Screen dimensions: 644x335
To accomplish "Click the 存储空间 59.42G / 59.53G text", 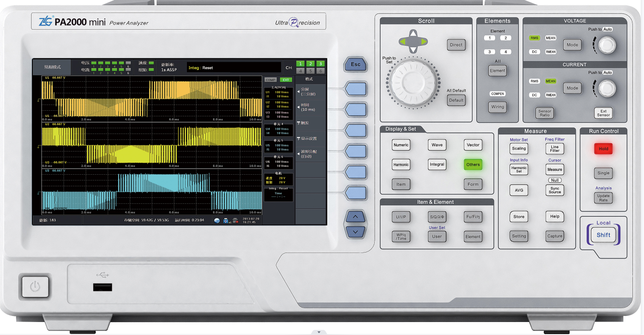I will point(147,221).
